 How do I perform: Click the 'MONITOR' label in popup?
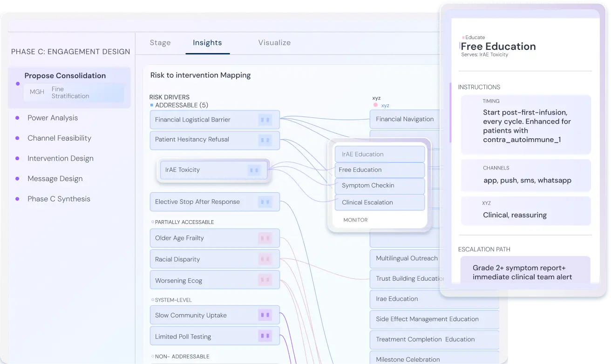(355, 220)
